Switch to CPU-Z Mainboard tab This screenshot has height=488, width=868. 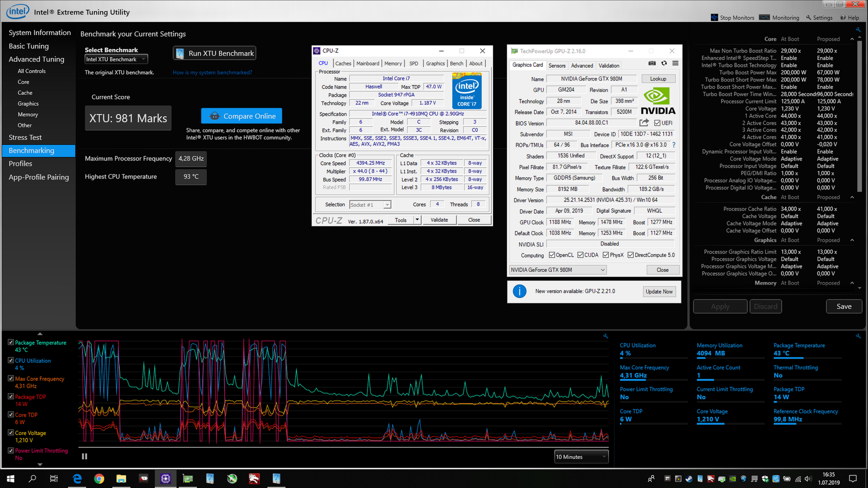tap(368, 64)
